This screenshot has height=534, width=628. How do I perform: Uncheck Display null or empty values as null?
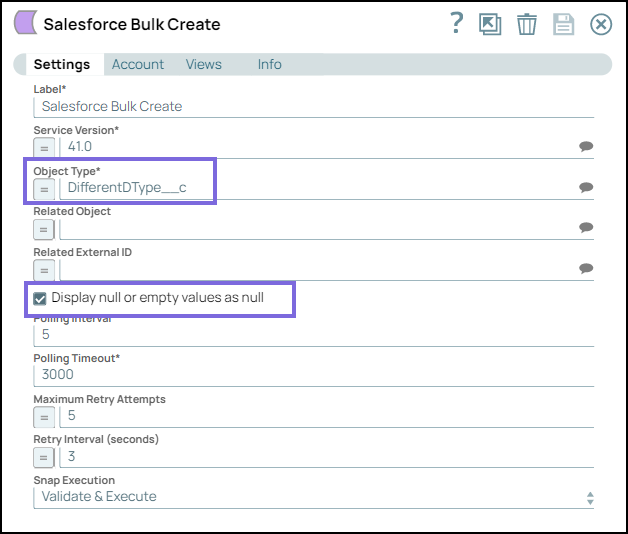click(40, 298)
